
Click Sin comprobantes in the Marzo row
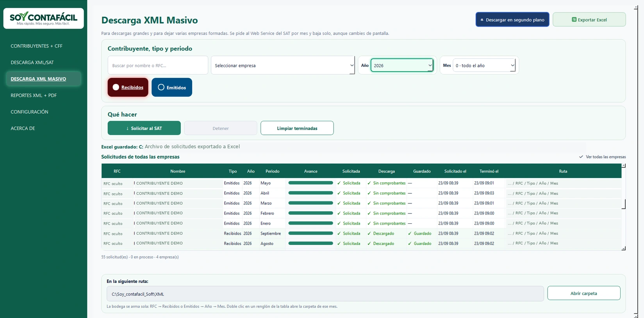pos(386,203)
